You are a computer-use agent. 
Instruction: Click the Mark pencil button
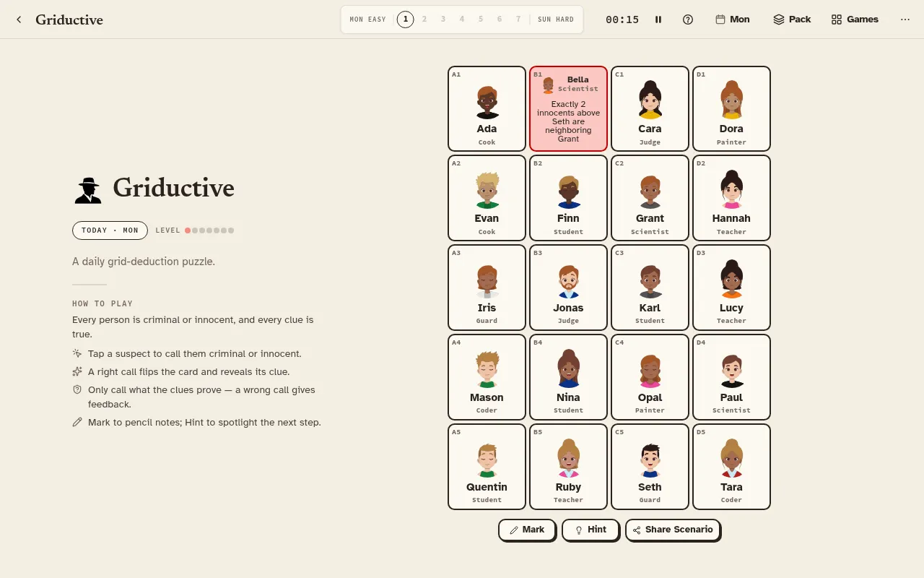pyautogui.click(x=527, y=530)
